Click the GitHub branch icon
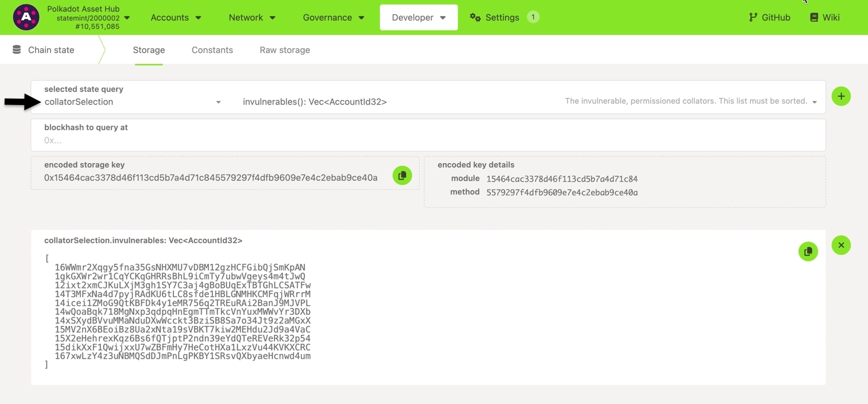The width and height of the screenshot is (868, 404). point(753,17)
